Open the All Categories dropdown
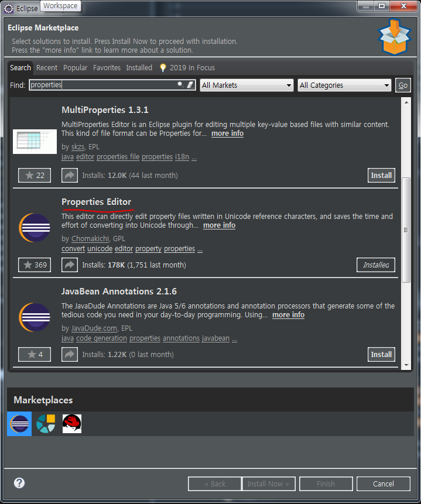 click(344, 85)
